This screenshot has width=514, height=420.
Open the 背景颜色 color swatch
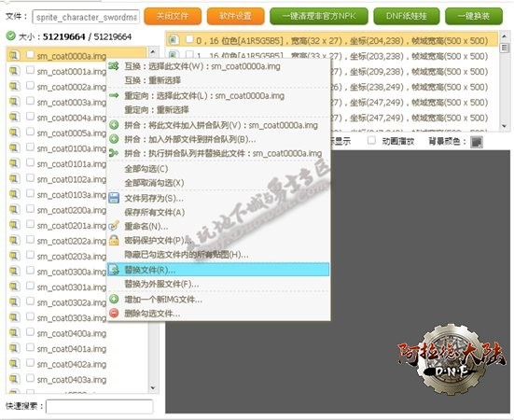[477, 142]
